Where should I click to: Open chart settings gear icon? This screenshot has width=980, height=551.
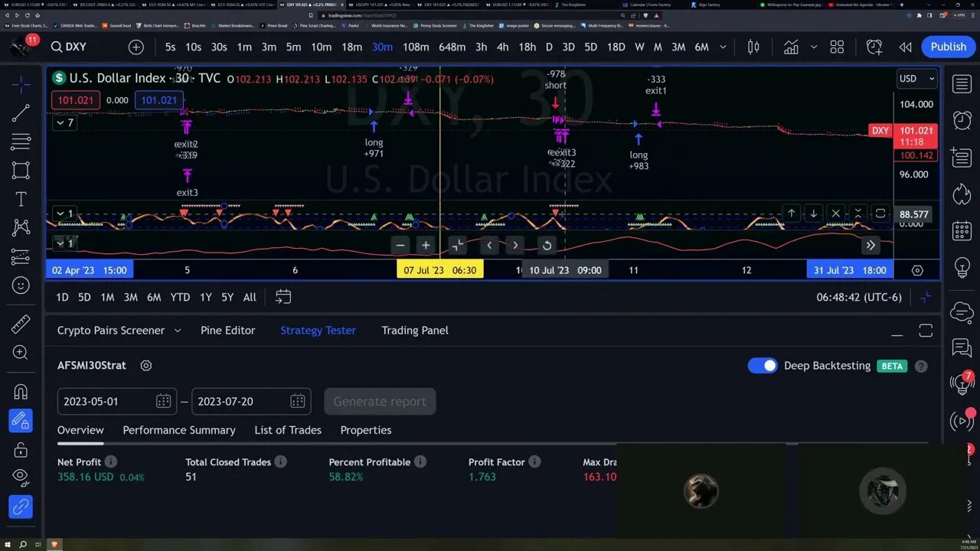(917, 270)
